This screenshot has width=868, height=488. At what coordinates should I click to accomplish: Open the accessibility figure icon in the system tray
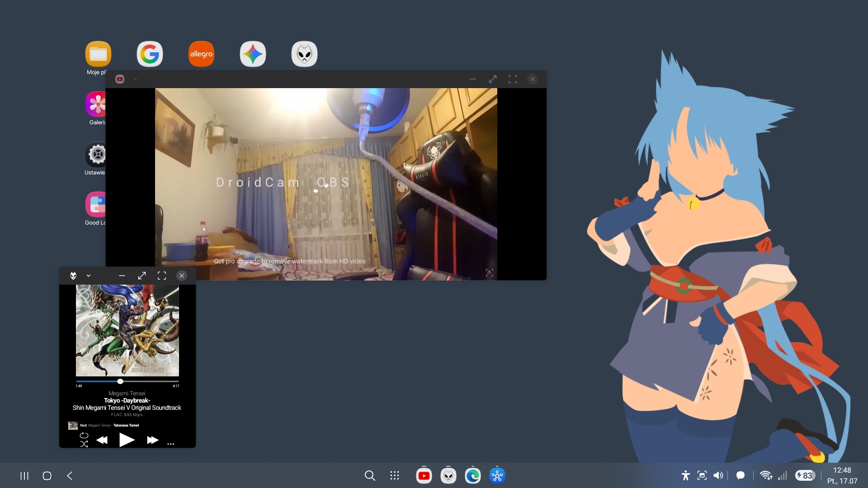pyautogui.click(x=686, y=475)
